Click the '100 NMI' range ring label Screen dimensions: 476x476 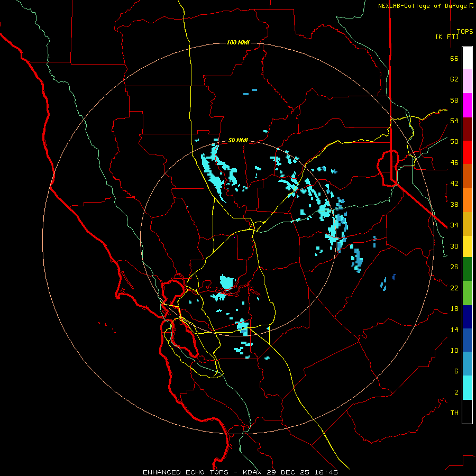pyautogui.click(x=238, y=42)
